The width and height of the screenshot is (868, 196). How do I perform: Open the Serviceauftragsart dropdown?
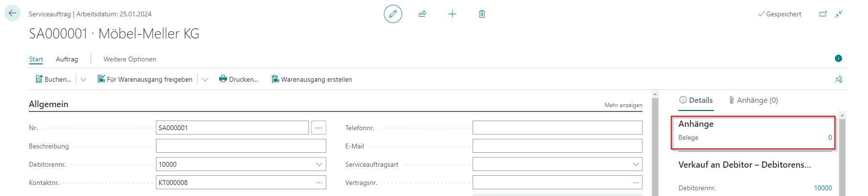635,164
